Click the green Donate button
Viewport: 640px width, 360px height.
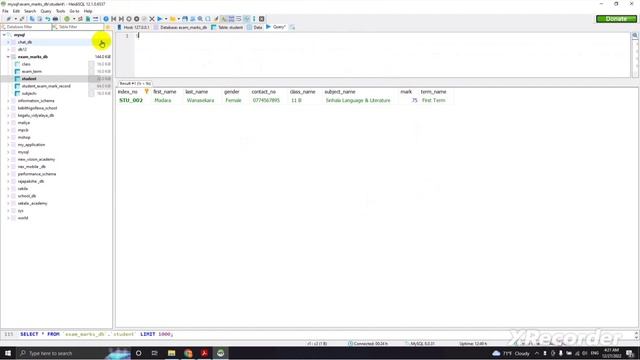point(616,19)
